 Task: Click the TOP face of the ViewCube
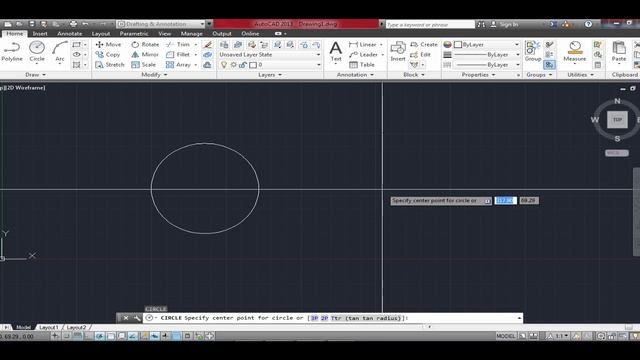[x=617, y=120]
